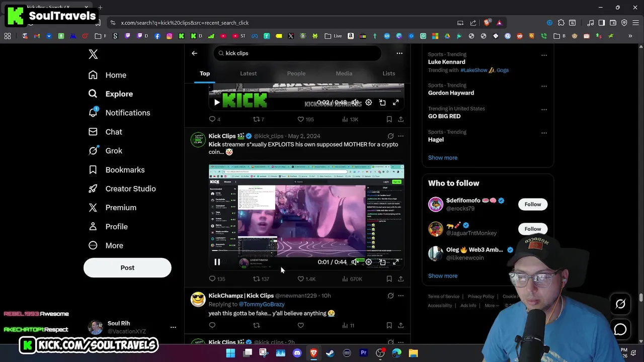Open options for Hagel trend
This screenshot has width=644, height=362.
[x=544, y=133]
